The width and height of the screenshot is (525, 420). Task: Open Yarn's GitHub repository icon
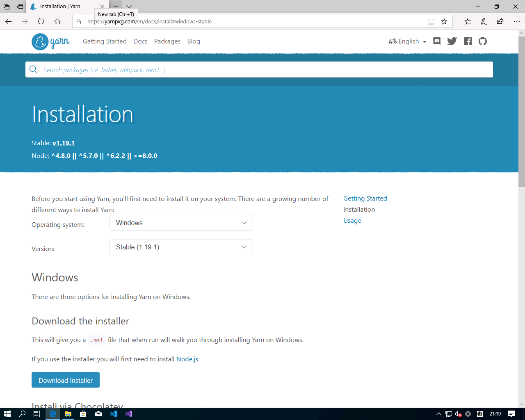click(x=483, y=41)
